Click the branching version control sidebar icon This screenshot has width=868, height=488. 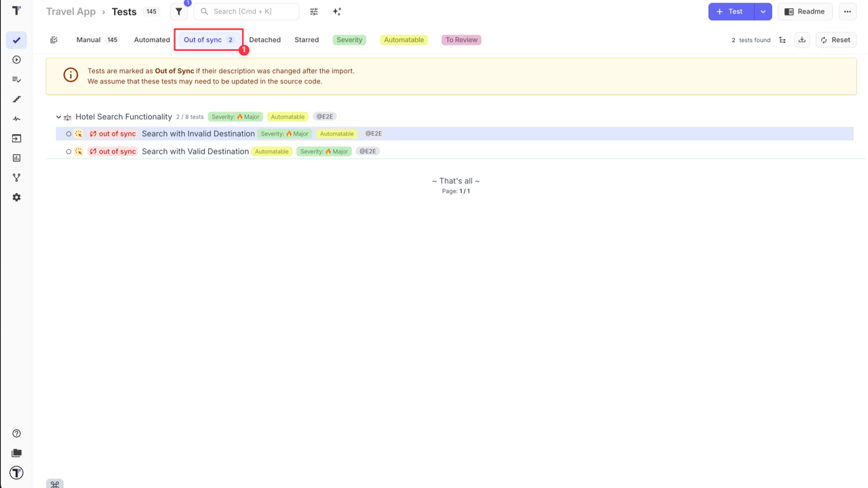click(16, 178)
